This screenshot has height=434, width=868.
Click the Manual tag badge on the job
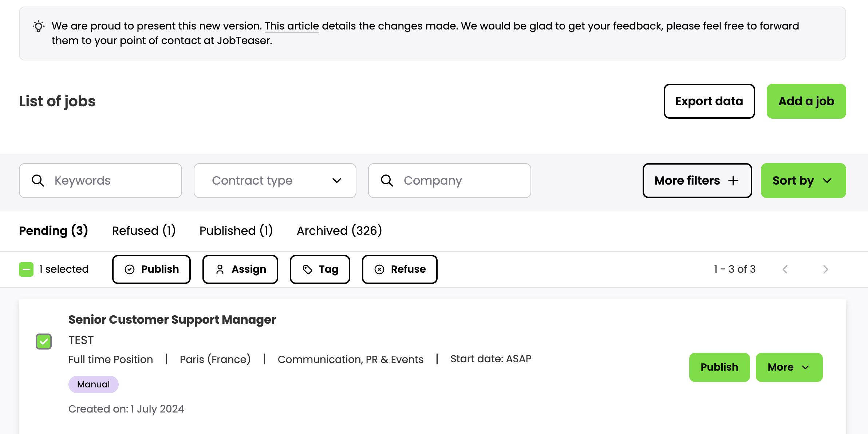tap(93, 384)
